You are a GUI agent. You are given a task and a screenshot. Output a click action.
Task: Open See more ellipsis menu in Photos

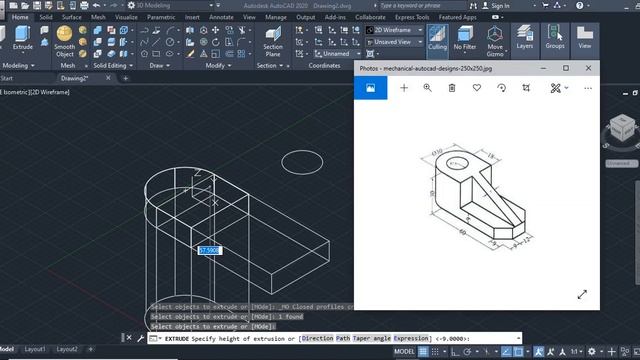point(588,88)
